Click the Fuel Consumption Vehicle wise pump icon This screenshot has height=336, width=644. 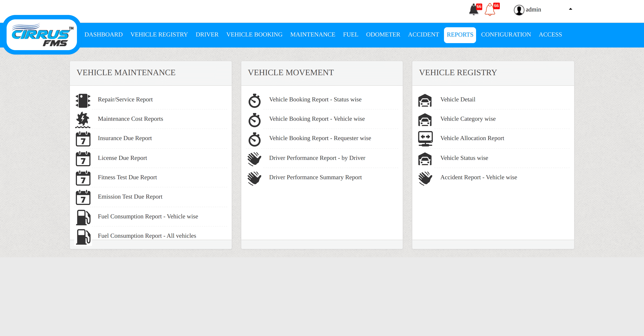tap(83, 217)
